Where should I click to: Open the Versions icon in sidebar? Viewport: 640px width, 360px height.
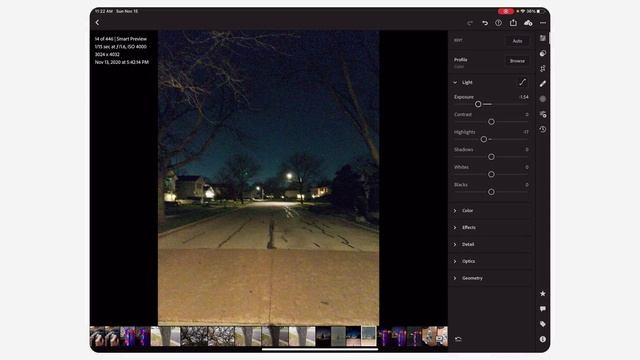(542, 114)
